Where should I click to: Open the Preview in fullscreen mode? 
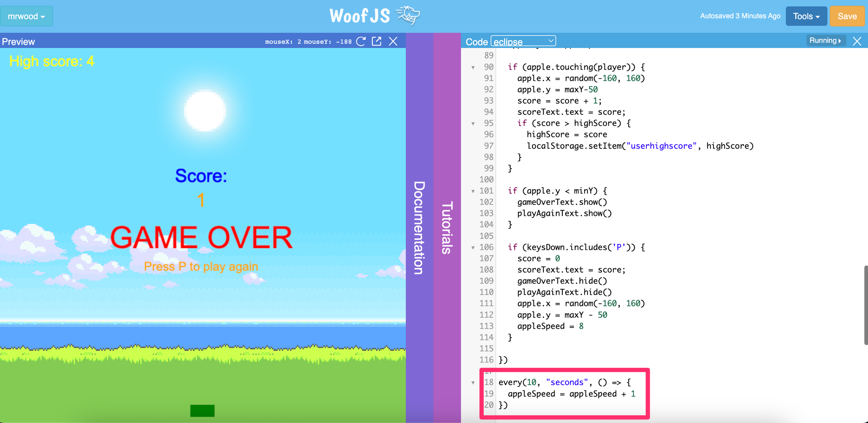click(x=377, y=41)
